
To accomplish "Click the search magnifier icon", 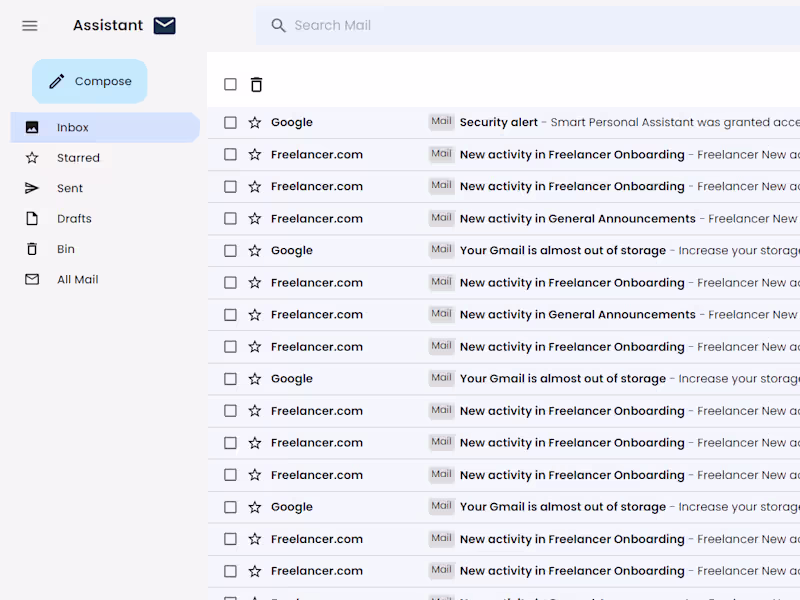I will [x=279, y=26].
